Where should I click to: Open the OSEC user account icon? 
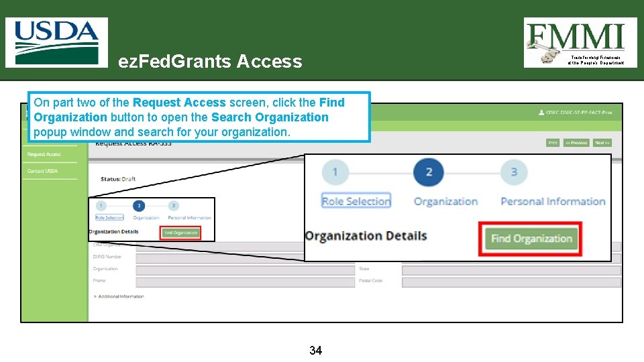(541, 113)
